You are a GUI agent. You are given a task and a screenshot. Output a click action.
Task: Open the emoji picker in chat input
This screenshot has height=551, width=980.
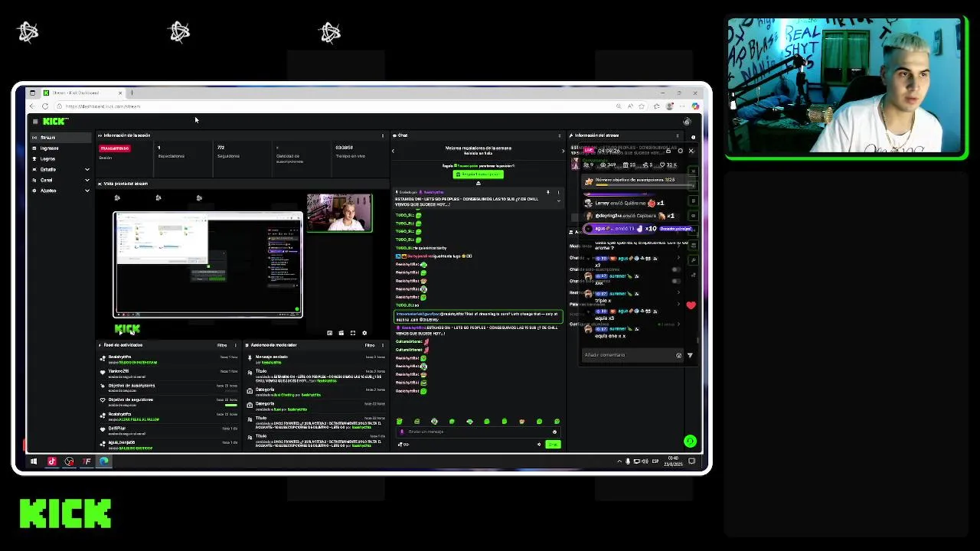click(554, 432)
